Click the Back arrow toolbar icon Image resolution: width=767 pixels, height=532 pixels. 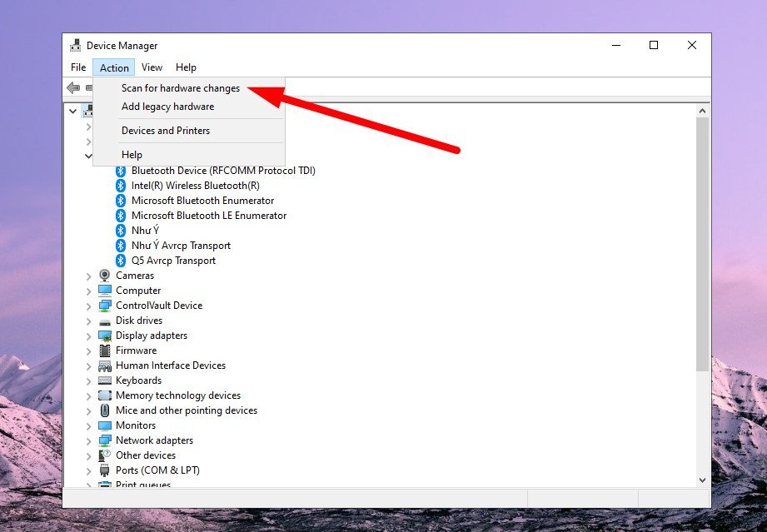[73, 88]
